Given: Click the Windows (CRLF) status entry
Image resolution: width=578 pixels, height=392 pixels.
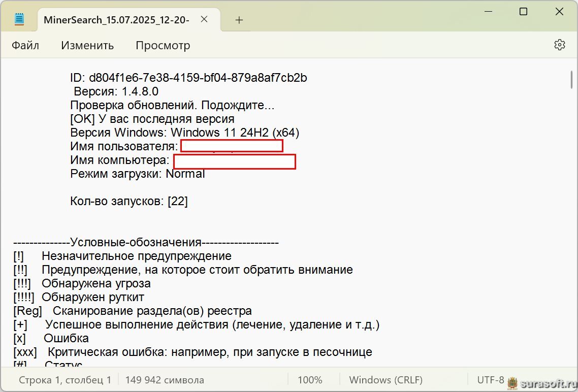Looking at the screenshot, I should [x=386, y=380].
